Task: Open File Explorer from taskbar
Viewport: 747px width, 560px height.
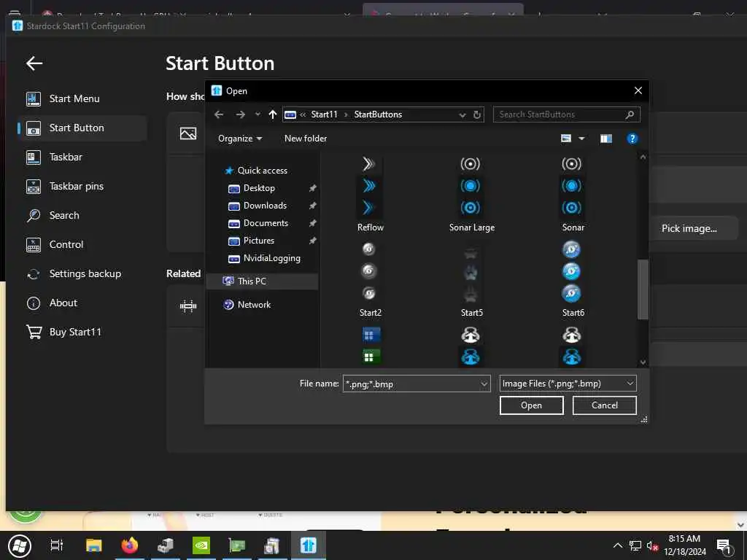Action: pyautogui.click(x=93, y=545)
